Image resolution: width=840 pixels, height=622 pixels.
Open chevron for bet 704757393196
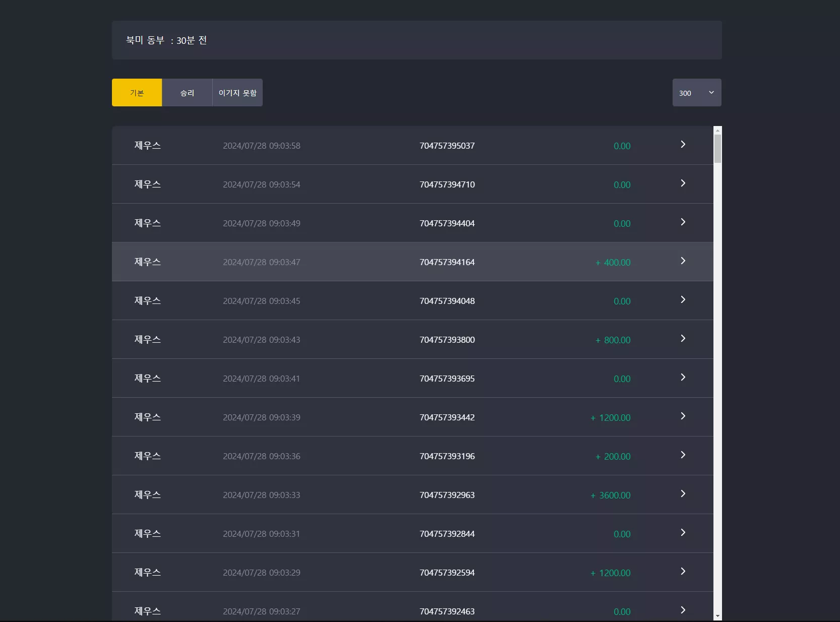pos(683,455)
